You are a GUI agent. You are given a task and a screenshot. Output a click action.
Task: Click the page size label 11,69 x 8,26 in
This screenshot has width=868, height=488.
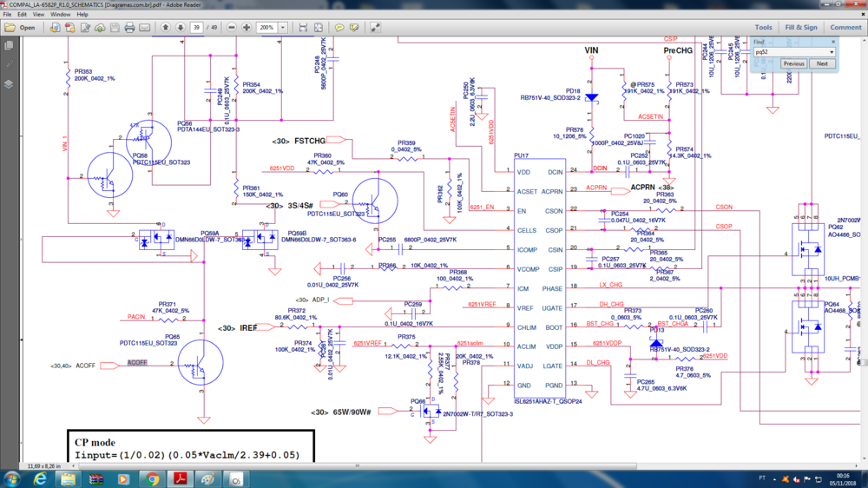coord(44,465)
